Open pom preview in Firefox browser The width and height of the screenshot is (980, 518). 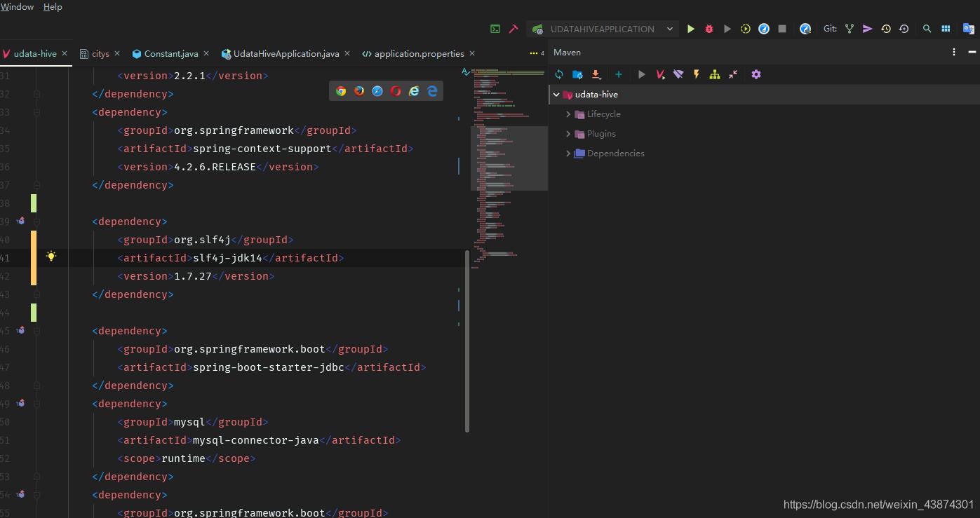pos(359,91)
